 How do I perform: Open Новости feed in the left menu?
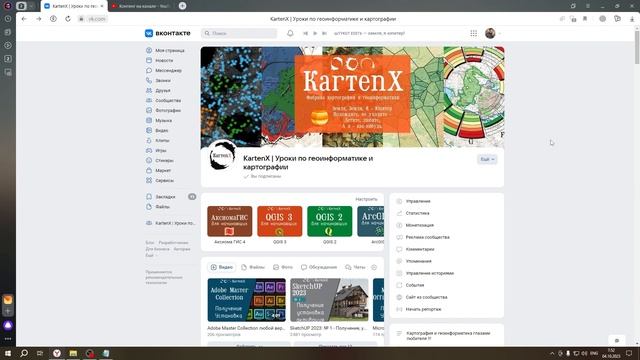[x=160, y=60]
